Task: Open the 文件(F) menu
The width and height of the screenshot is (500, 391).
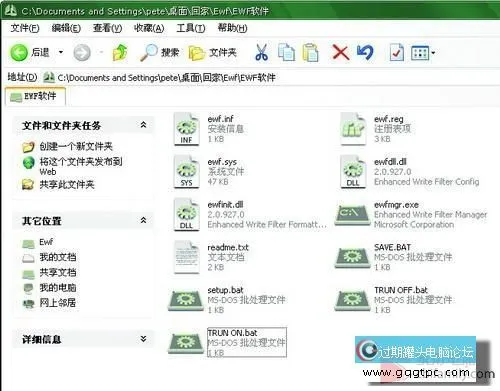Action: coord(25,28)
